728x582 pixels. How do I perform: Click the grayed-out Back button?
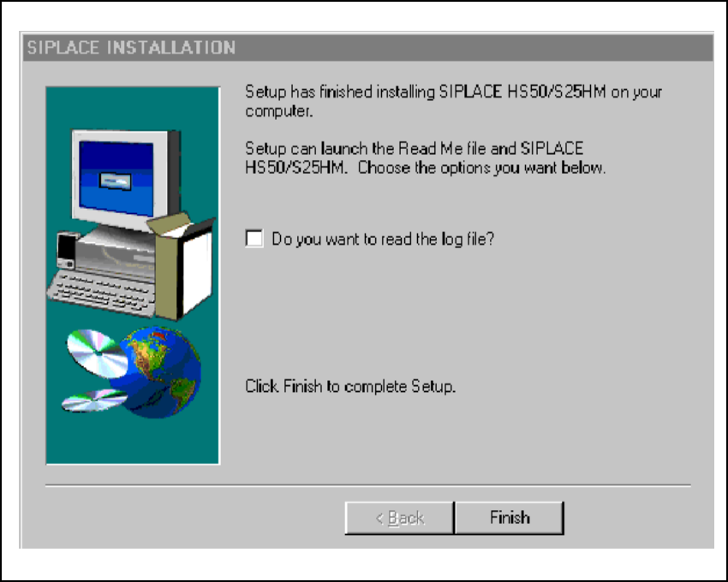399,518
